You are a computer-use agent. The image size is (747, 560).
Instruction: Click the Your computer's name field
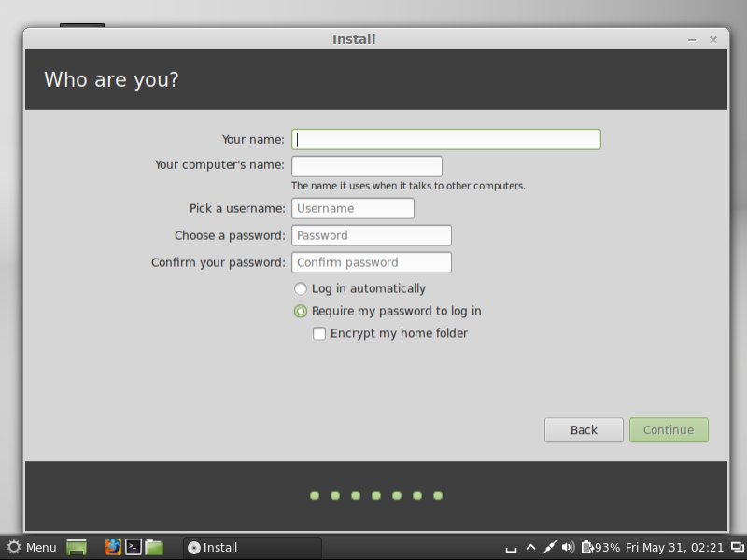click(367, 166)
